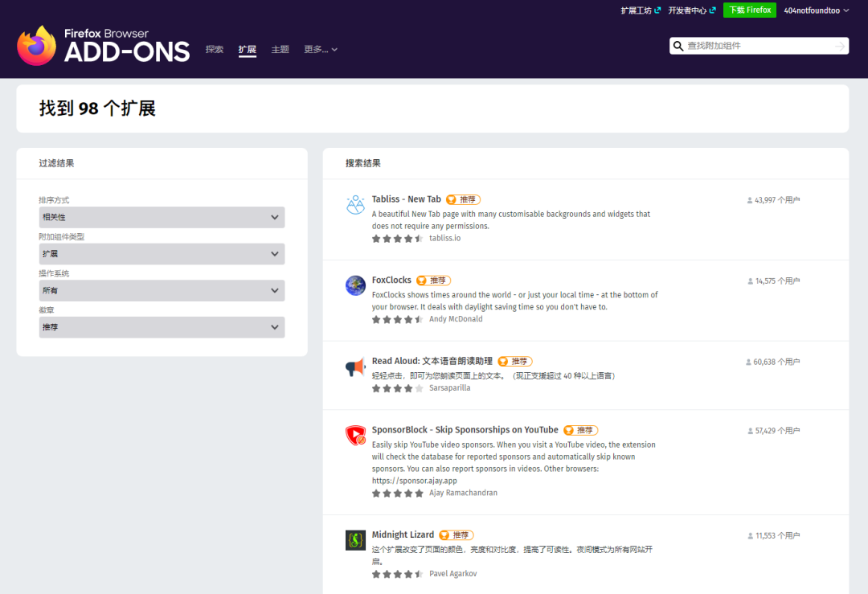Click the SponsorBlock star rating
The height and width of the screenshot is (594, 868).
[398, 494]
